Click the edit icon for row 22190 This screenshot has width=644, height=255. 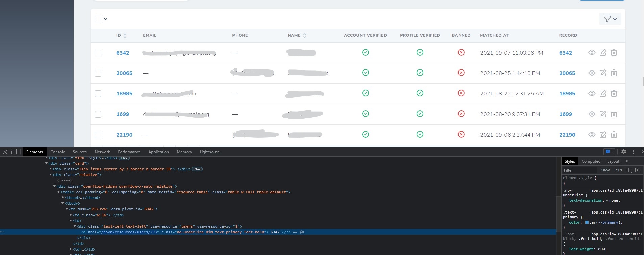[603, 135]
